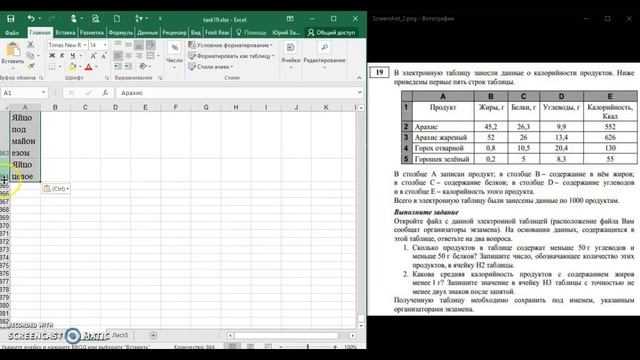Undo the last action

[31, 19]
